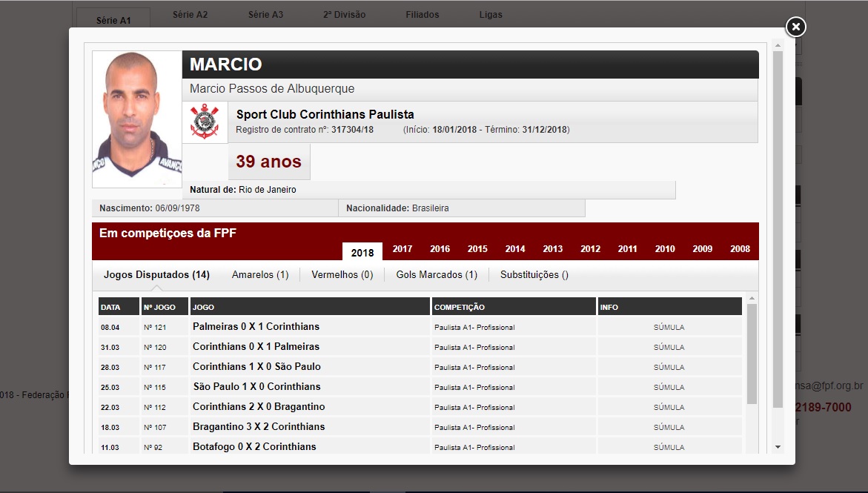
Task: Open Jogos Disputados (14) tab
Action: pos(156,275)
